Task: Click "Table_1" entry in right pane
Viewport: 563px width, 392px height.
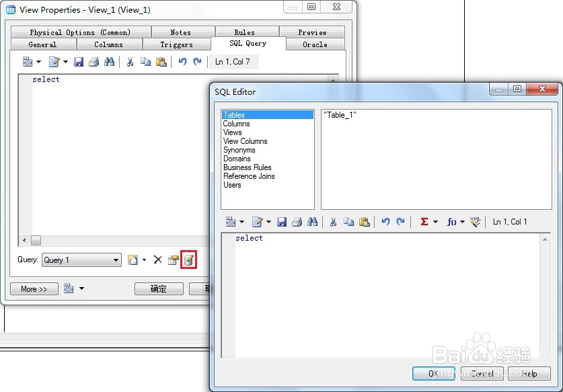Action: tap(340, 115)
